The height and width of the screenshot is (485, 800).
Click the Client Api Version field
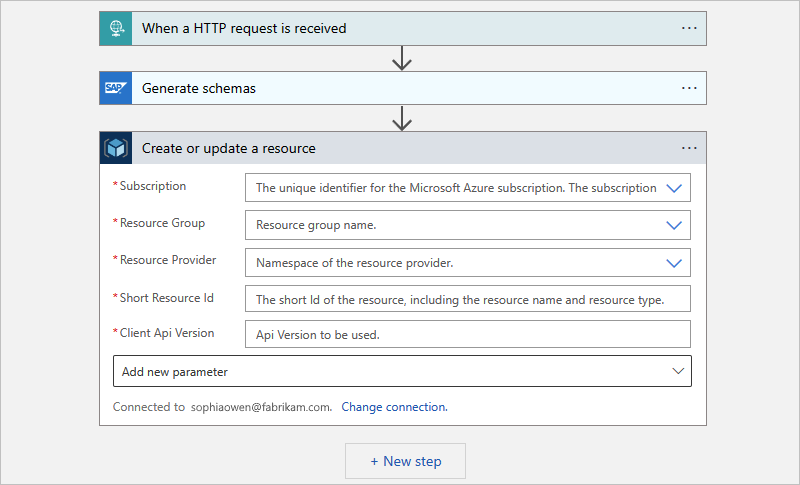pyautogui.click(x=467, y=335)
